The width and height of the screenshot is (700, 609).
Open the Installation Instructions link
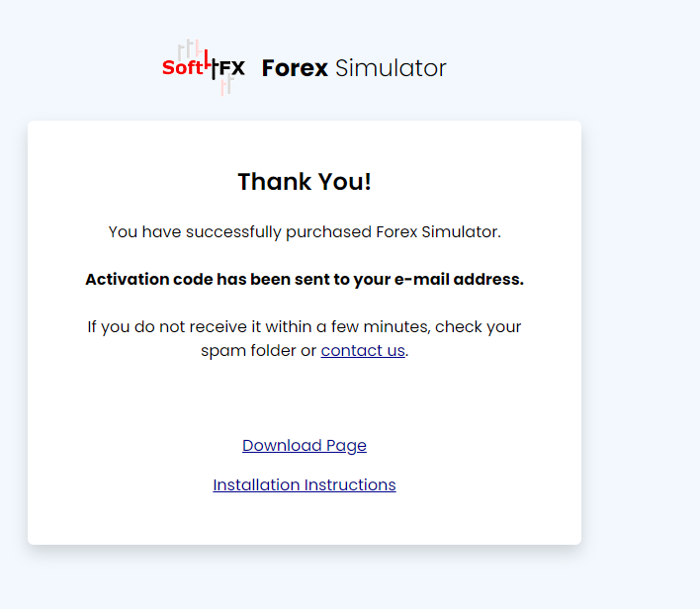pos(305,484)
